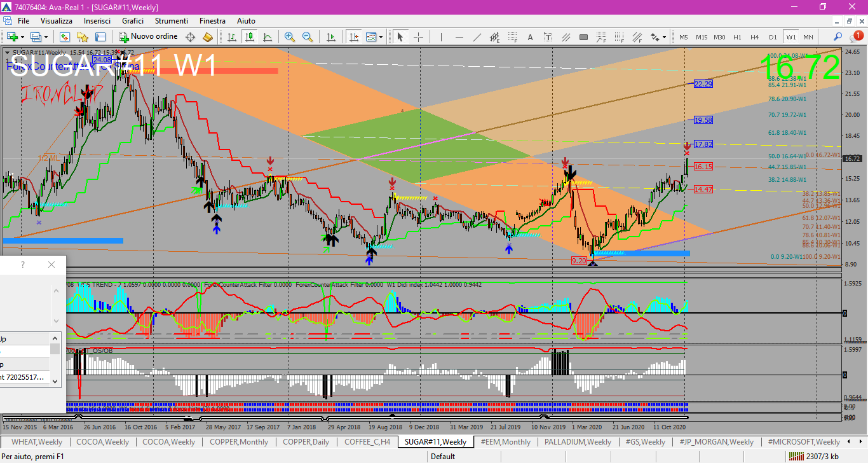
Task: Switch to the PALLADIUM,Weekly chart tab
Action: [x=578, y=441]
